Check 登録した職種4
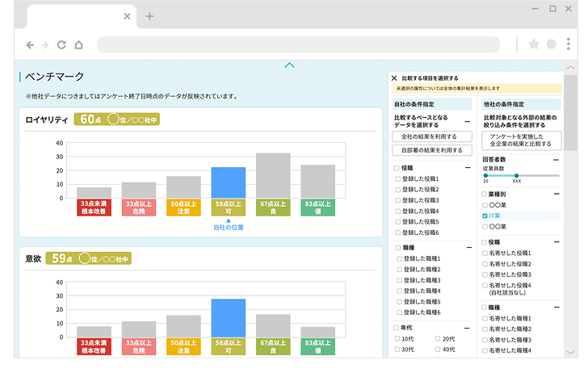 pos(400,291)
